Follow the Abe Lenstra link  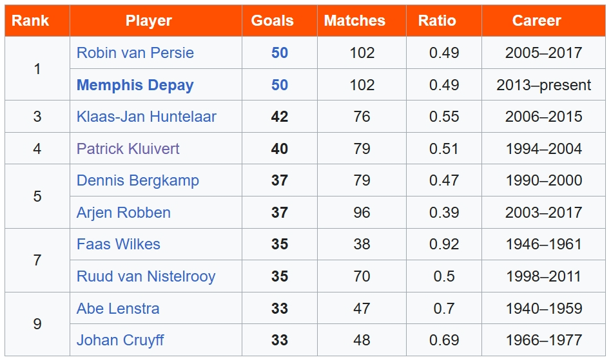(117, 309)
